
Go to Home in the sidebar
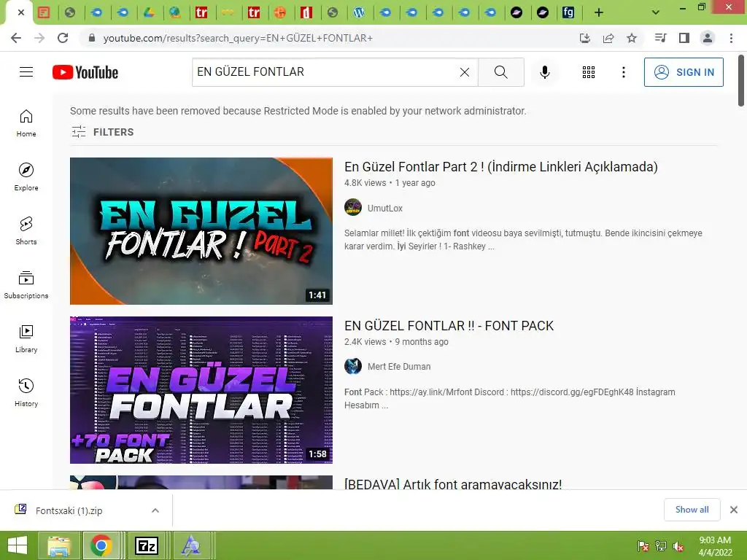(x=26, y=123)
